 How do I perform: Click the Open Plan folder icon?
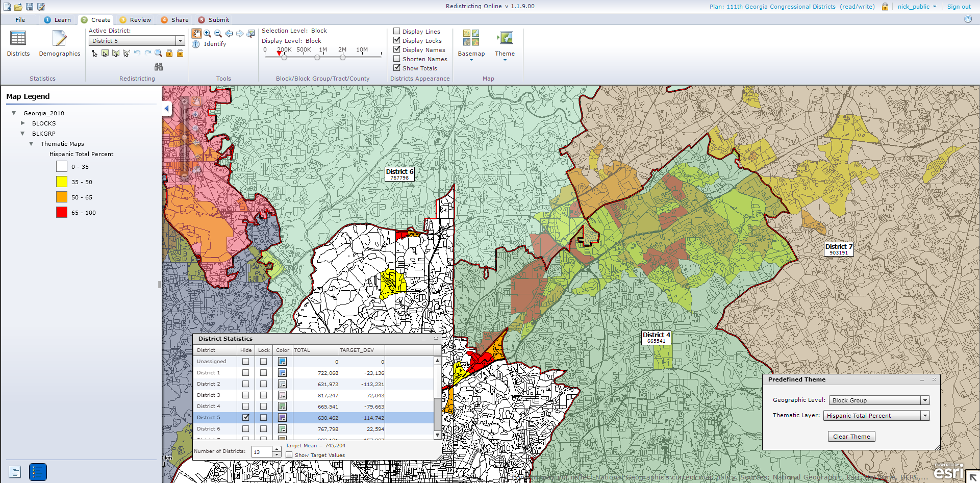click(17, 7)
